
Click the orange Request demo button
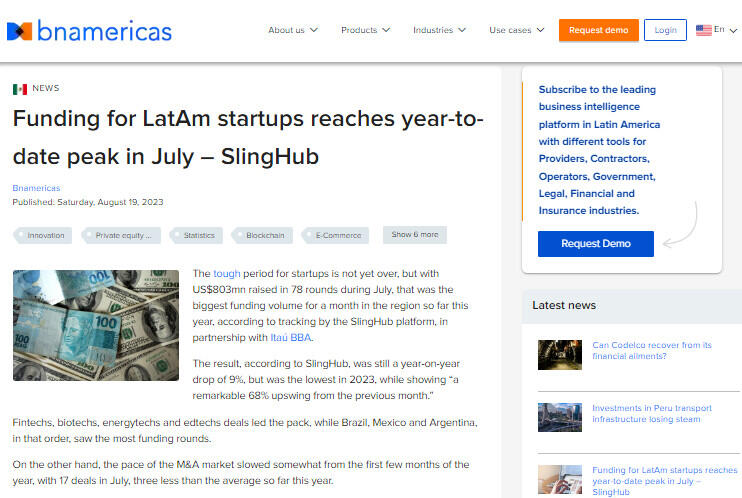click(x=598, y=30)
